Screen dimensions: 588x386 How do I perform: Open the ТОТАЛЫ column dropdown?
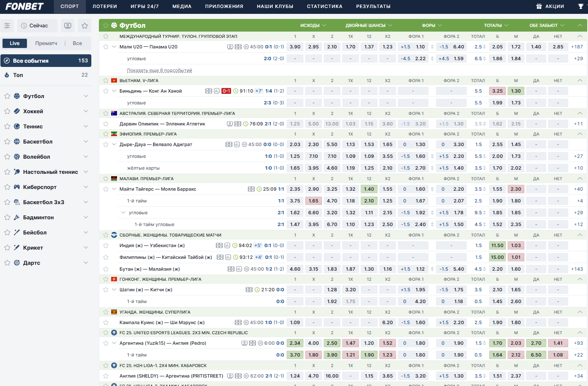pos(496,25)
